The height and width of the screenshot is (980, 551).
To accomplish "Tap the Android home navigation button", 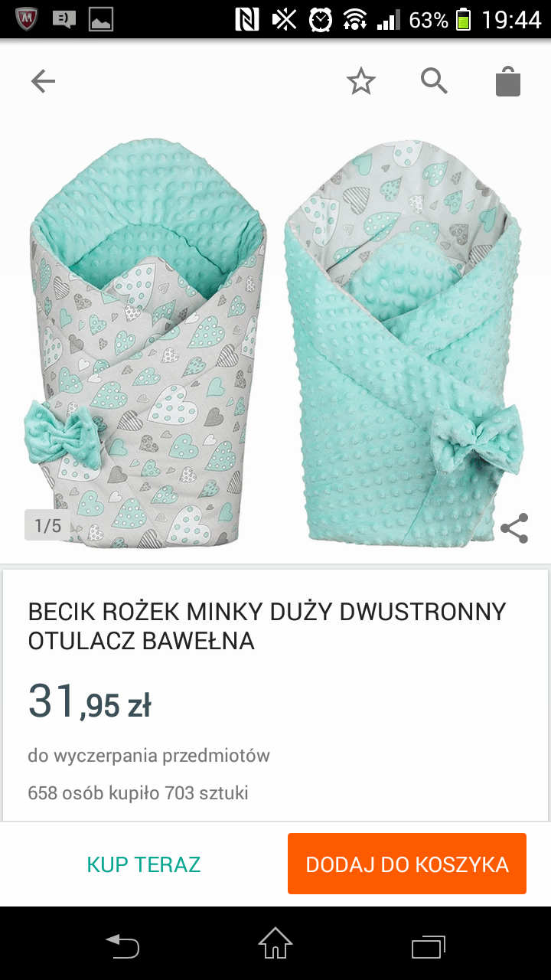I will pyautogui.click(x=275, y=943).
